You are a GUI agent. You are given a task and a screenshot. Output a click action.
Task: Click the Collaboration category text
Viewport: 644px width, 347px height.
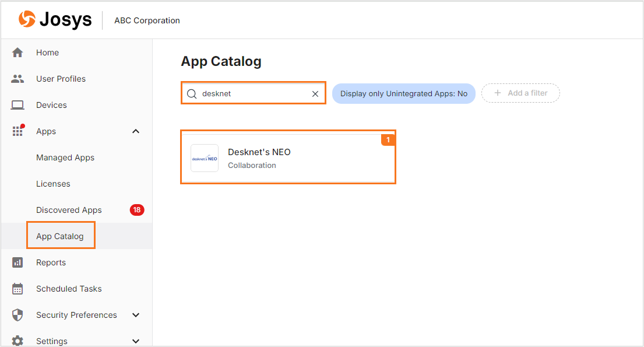(252, 165)
